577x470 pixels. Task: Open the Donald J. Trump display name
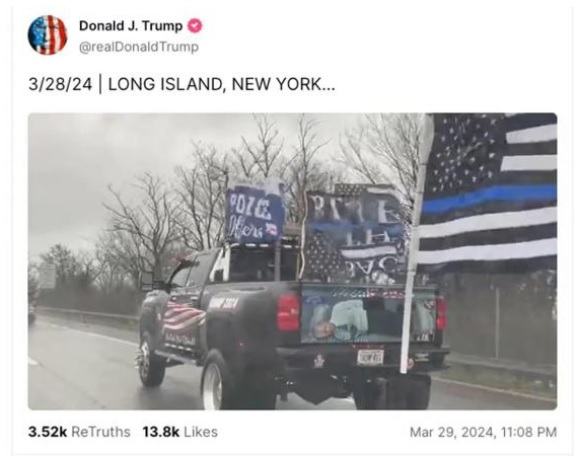point(131,26)
